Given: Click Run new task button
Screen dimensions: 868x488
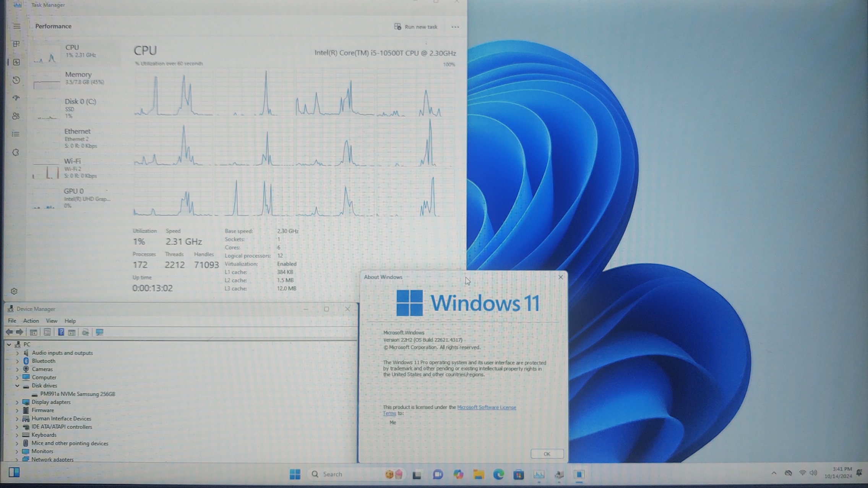Looking at the screenshot, I should pyautogui.click(x=416, y=27).
